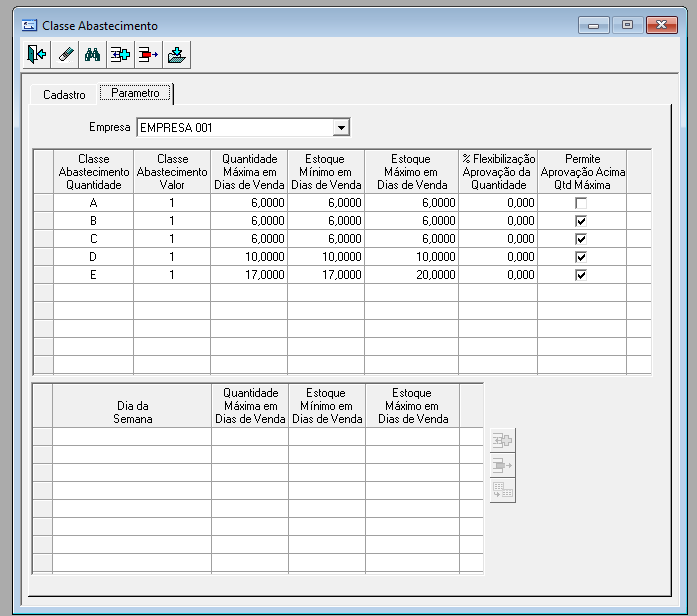Image resolution: width=697 pixels, height=616 pixels.
Task: Click % Flexibilização Aprovação da Quantidade header
Action: [498, 172]
